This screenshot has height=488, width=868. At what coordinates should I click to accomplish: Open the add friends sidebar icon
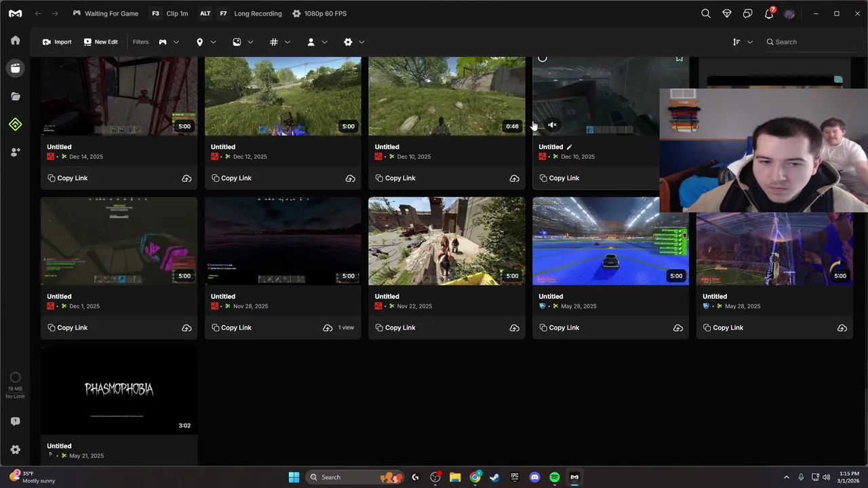[15, 152]
